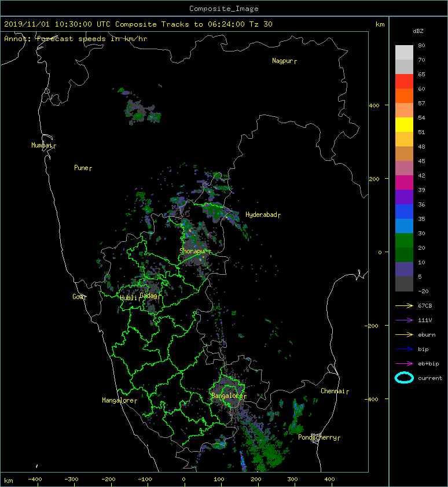Click the -200 tick on right vertical axis

click(x=372, y=326)
